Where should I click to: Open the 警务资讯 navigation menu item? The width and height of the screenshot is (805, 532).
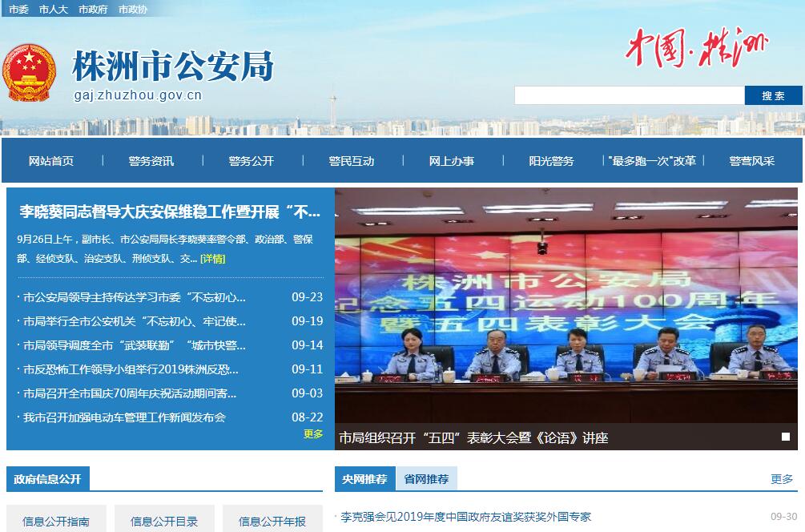(151, 161)
